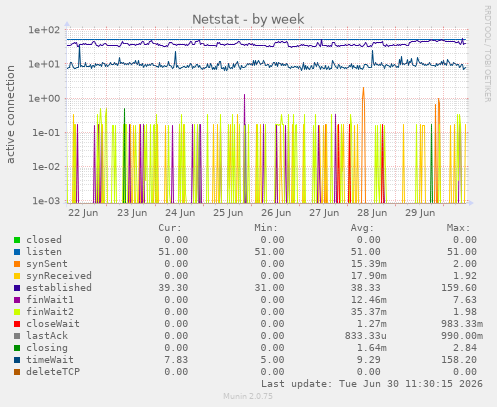
Task: Click the established legend color swatch
Action: click(17, 288)
